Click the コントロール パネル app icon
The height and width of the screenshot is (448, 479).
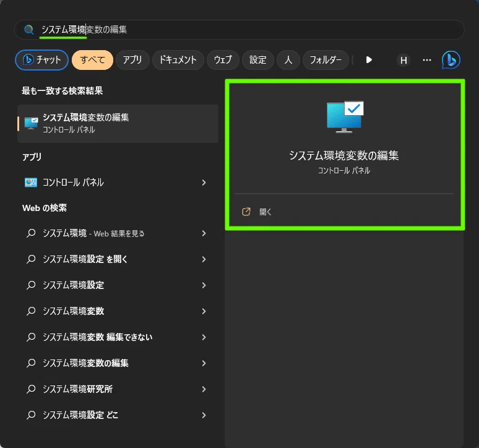click(30, 183)
